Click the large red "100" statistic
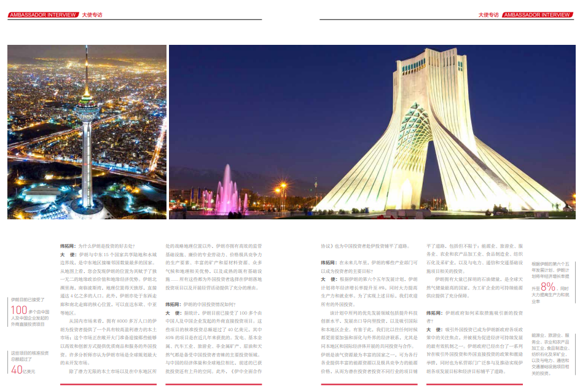This screenshot has width=588, height=392. [19, 310]
